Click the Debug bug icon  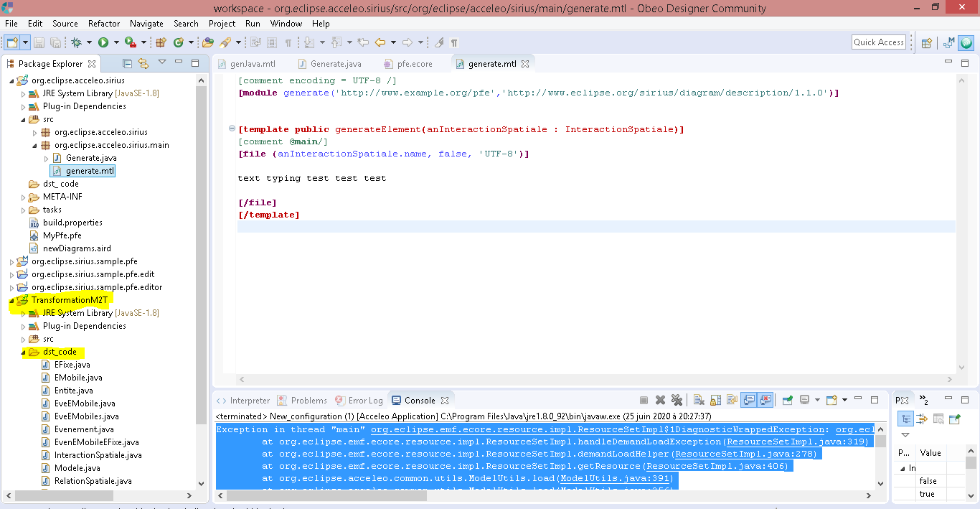(76, 42)
